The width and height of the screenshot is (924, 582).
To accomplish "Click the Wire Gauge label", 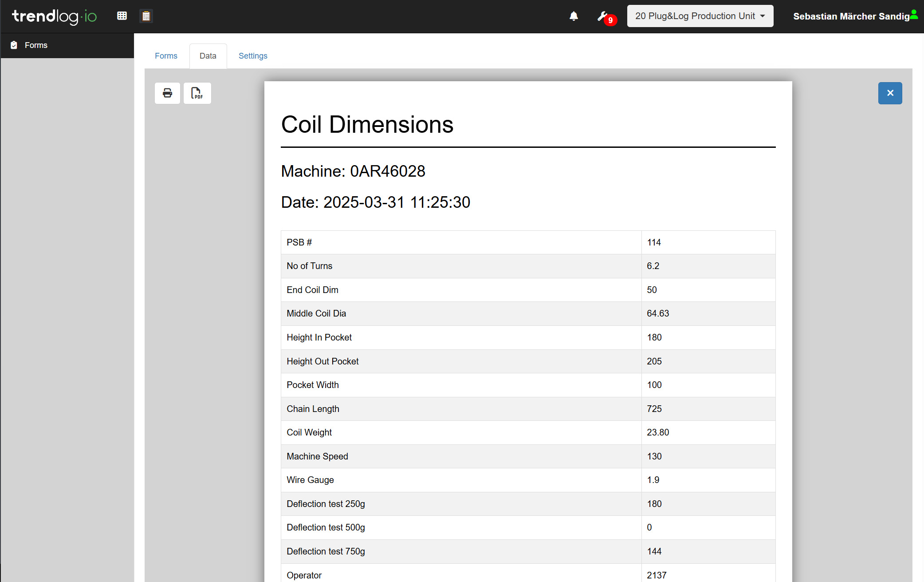I will (x=310, y=480).
